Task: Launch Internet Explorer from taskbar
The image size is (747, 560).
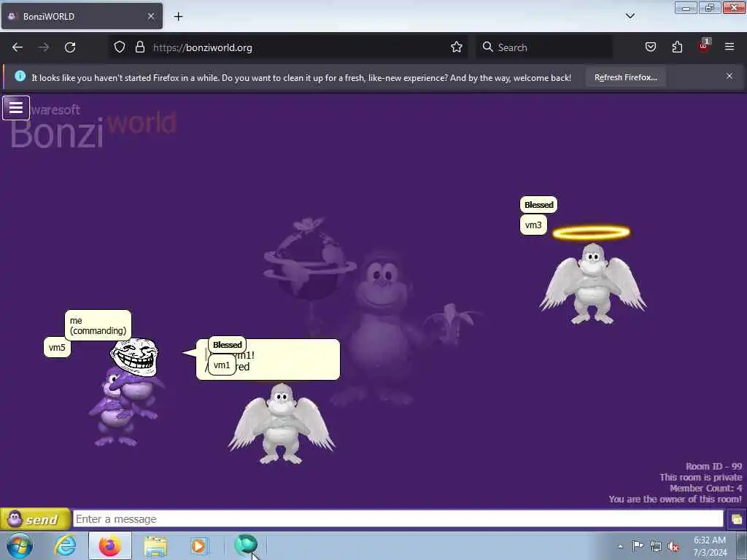Action: (x=65, y=546)
